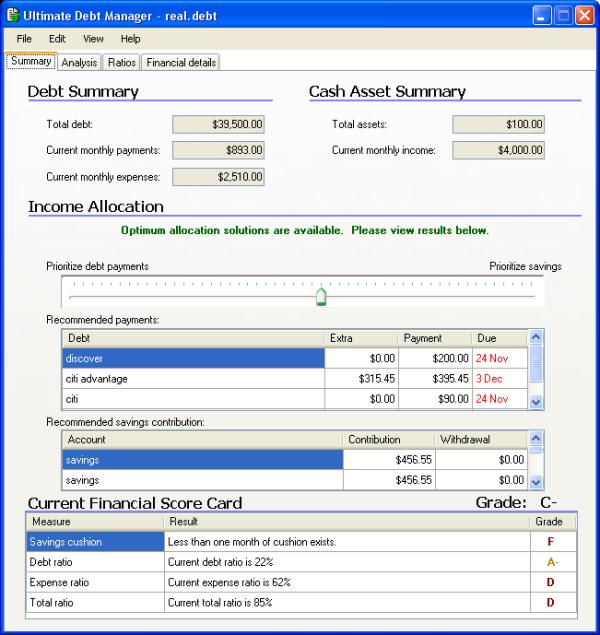Click the savings list scroll up arrow
The image size is (600, 635).
coord(536,438)
